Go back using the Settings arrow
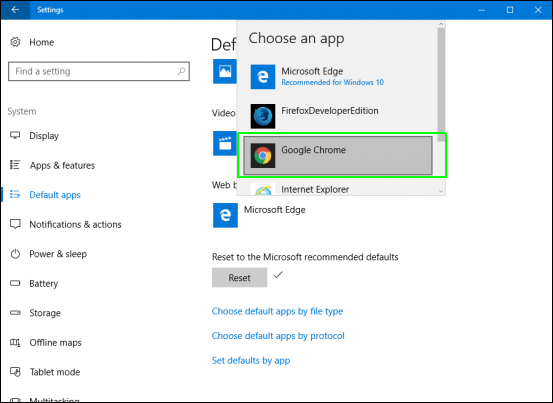The image size is (553, 403). 15,10
